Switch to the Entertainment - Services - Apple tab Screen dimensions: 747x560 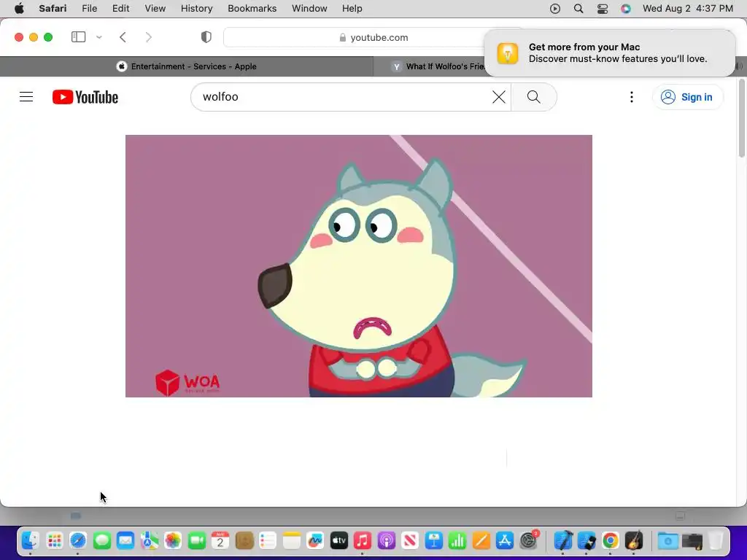(187, 66)
